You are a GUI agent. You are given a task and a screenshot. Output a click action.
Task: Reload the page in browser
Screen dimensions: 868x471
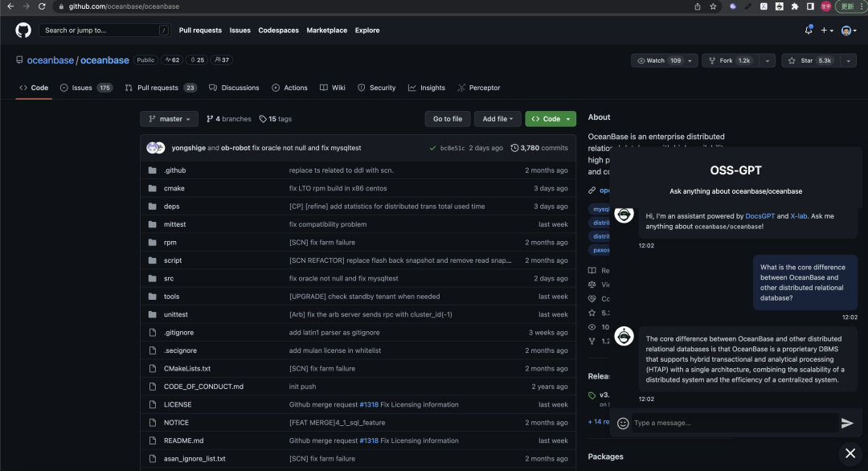tap(42, 6)
